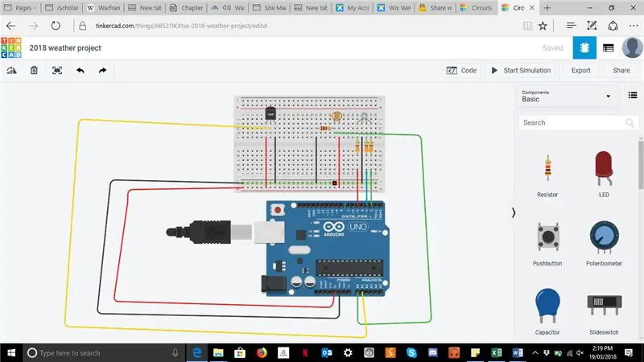Click the Export button
This screenshot has width=644, height=362.
pos(580,71)
